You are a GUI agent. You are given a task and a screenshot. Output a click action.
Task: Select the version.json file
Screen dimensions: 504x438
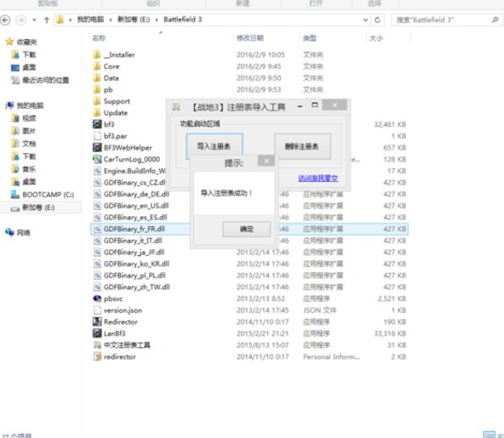click(123, 310)
